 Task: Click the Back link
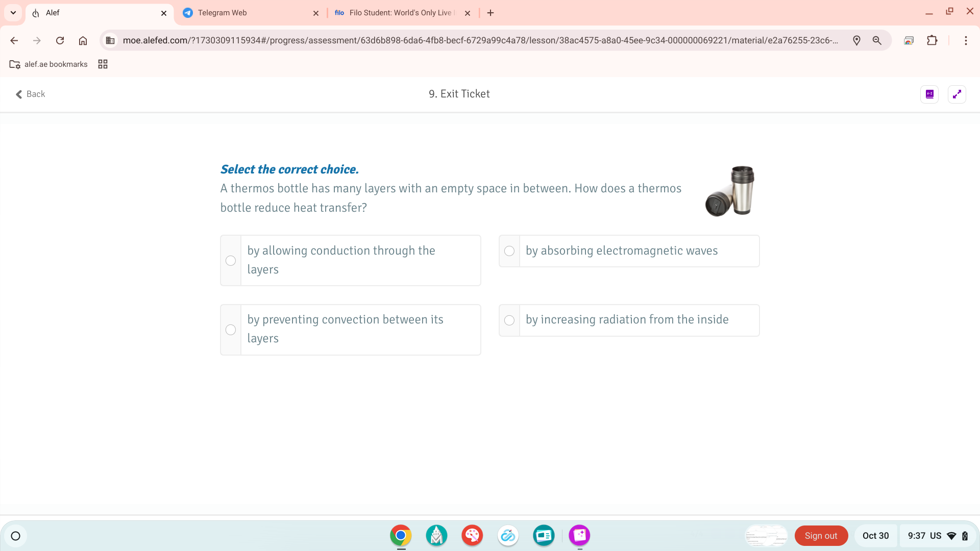[x=31, y=94]
